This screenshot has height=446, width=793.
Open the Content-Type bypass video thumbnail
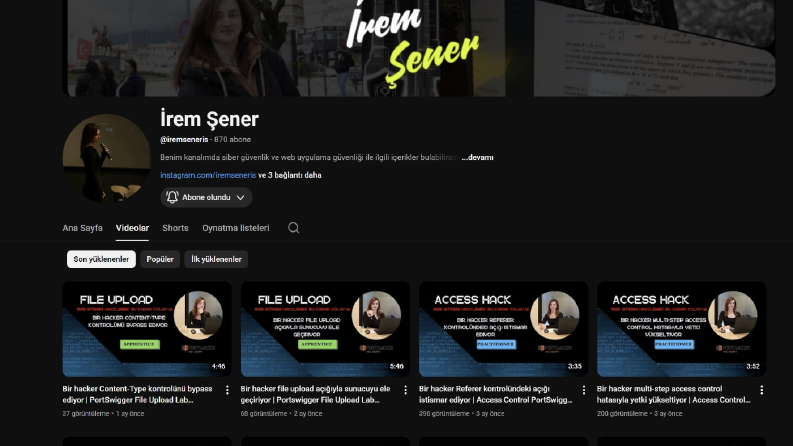pos(147,329)
